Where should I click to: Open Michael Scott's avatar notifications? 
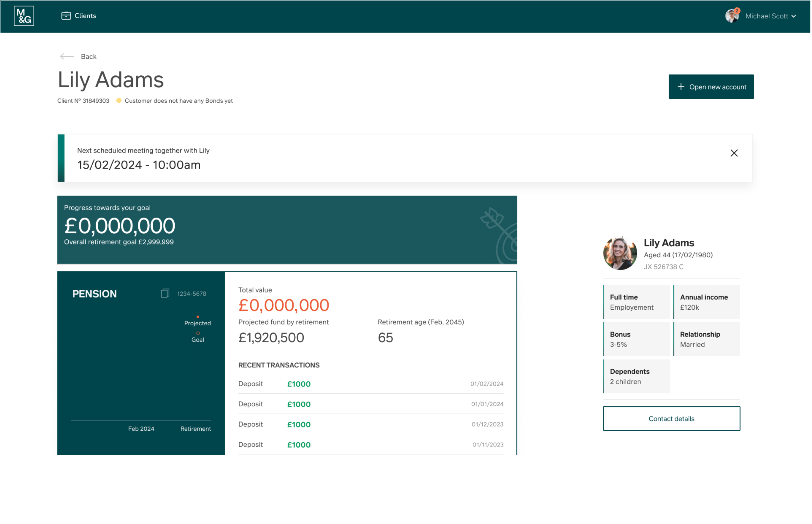click(x=732, y=16)
